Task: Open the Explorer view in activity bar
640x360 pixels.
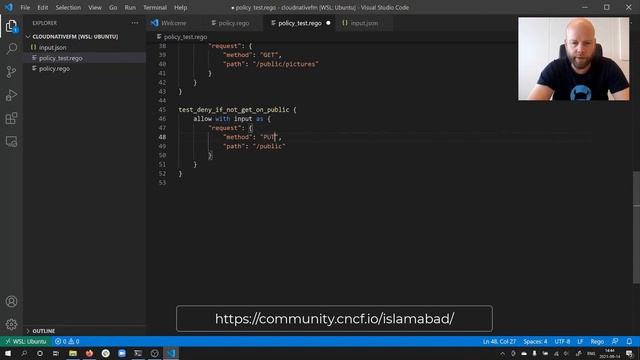Action: pos(11,26)
